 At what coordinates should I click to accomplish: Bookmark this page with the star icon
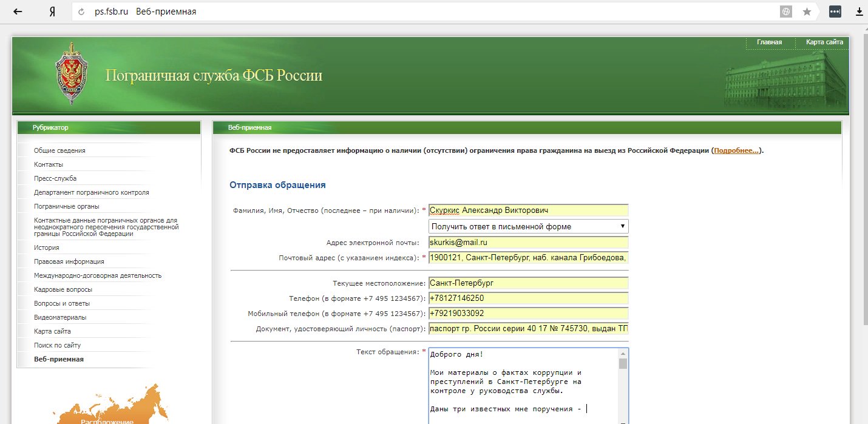tap(807, 12)
